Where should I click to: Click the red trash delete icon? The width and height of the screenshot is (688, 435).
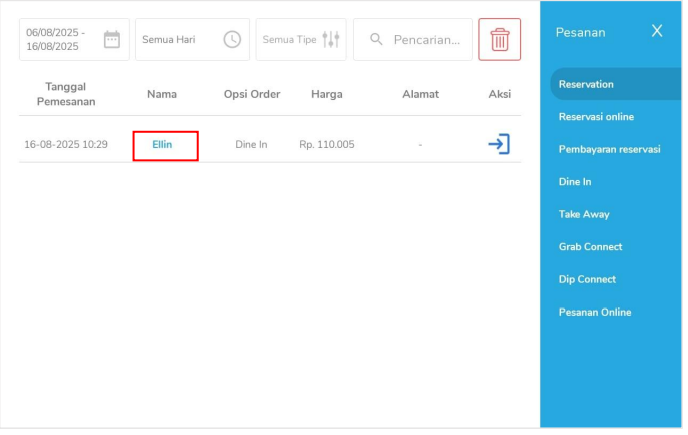pos(499,40)
